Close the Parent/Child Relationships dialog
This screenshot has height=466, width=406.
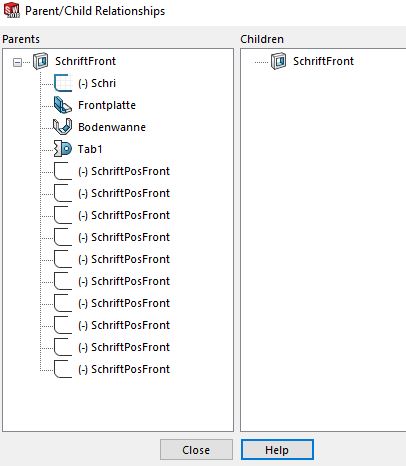click(x=196, y=450)
